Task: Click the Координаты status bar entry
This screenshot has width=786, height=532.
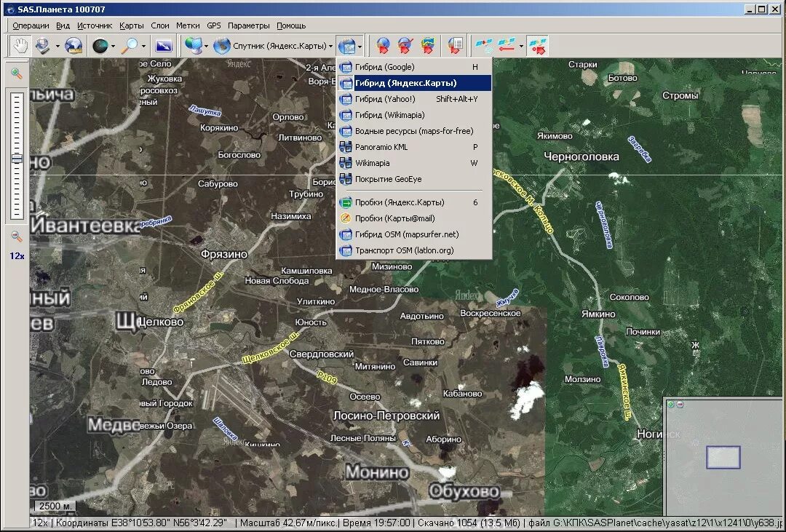Action: click(141, 523)
